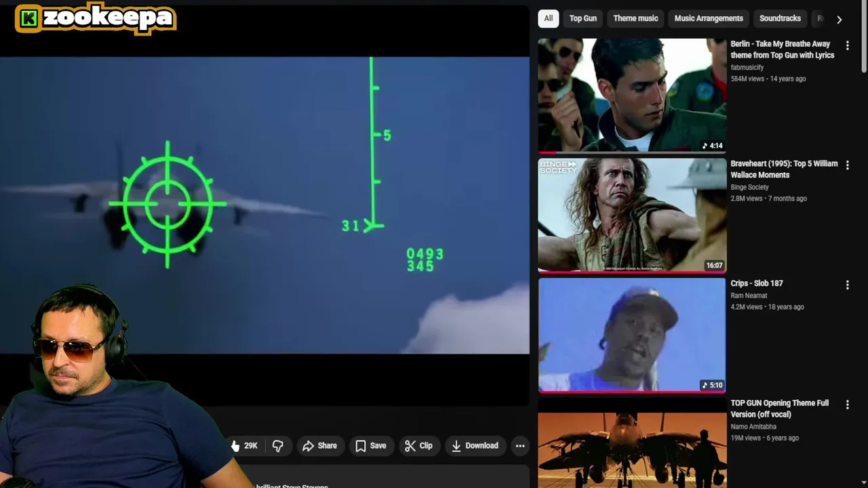Screen dimensions: 868x488
Task: Click the main video player area
Action: [x=264, y=205]
